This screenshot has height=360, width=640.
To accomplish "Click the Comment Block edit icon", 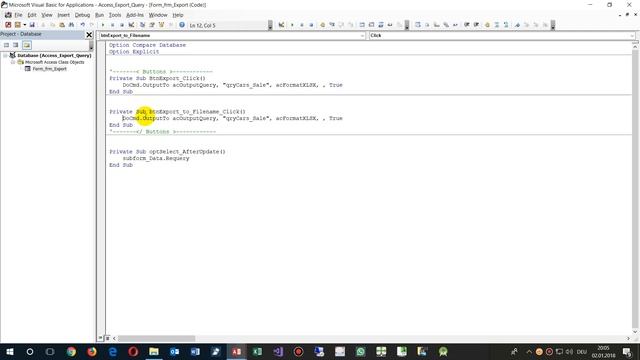I will point(497,25).
